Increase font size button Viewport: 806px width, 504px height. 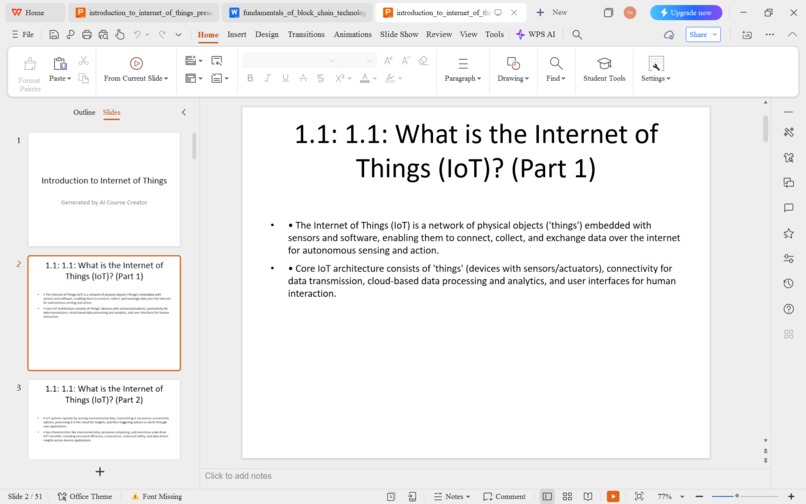click(x=388, y=61)
